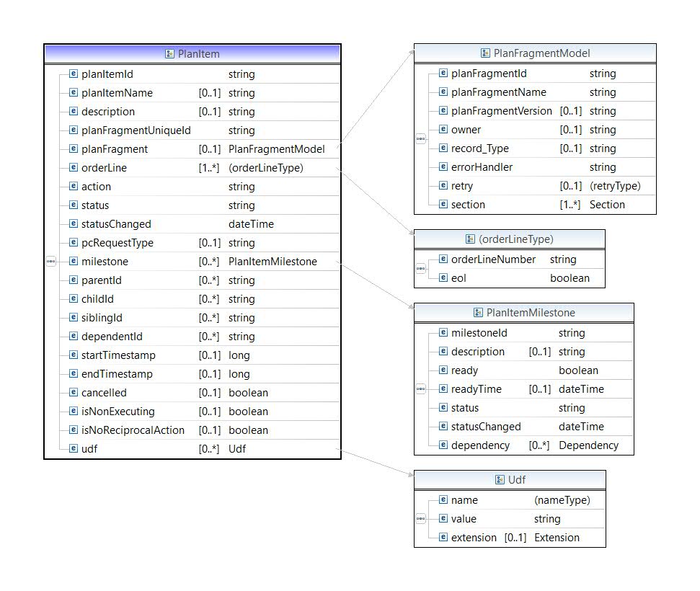Select the Udf box title
Viewport: 700px width, 591px height.
tap(510, 480)
